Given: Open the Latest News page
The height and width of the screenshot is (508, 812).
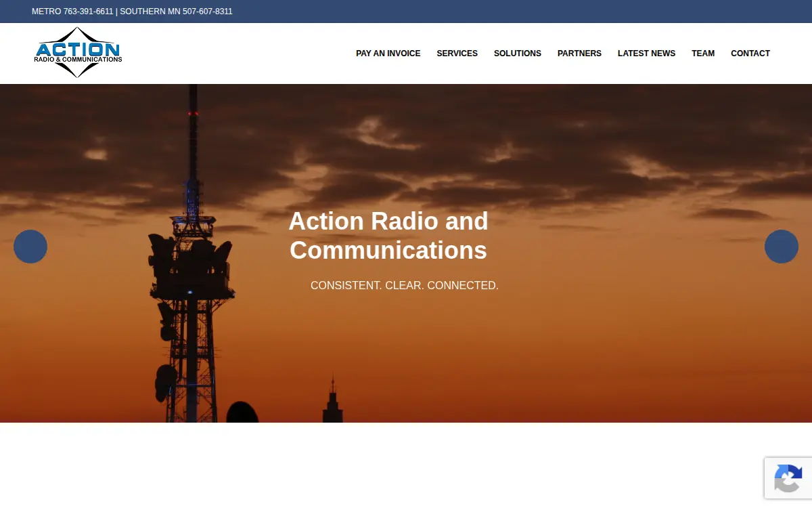Looking at the screenshot, I should click(x=646, y=54).
